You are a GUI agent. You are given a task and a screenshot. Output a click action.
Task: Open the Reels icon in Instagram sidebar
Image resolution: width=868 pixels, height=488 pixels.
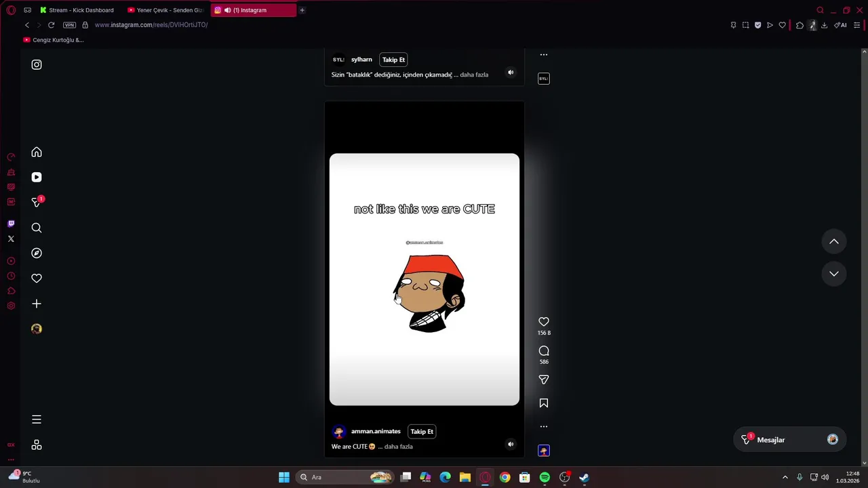[37, 178]
